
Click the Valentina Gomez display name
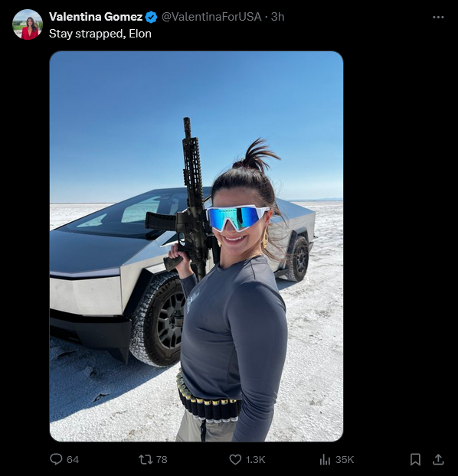[96, 17]
